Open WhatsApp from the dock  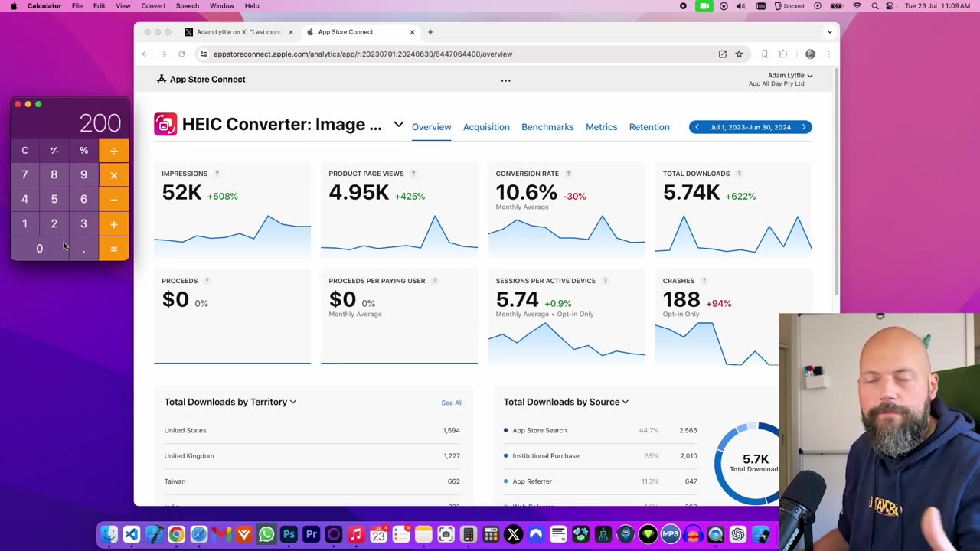coord(266,534)
